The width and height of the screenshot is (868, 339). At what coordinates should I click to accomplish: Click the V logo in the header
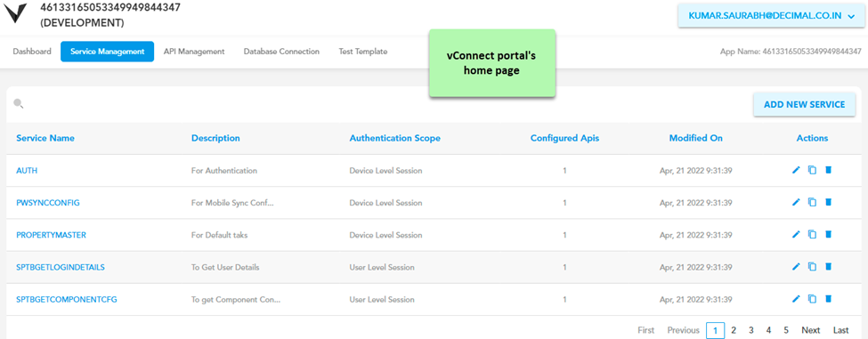[x=15, y=13]
